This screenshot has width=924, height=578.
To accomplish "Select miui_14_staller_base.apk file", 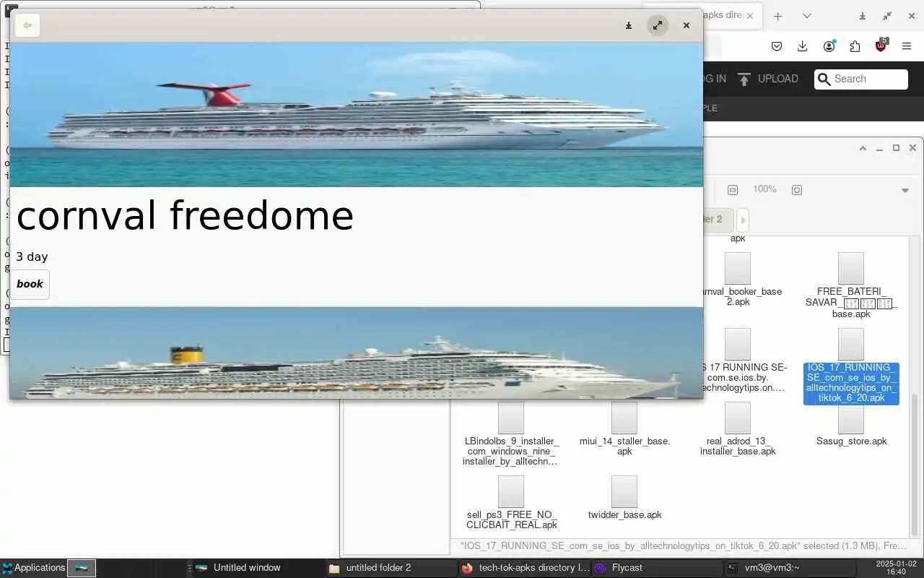I will [x=624, y=429].
